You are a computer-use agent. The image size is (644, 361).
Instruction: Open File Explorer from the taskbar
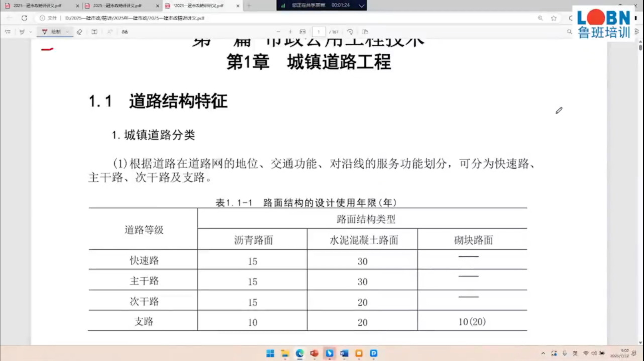point(285,353)
